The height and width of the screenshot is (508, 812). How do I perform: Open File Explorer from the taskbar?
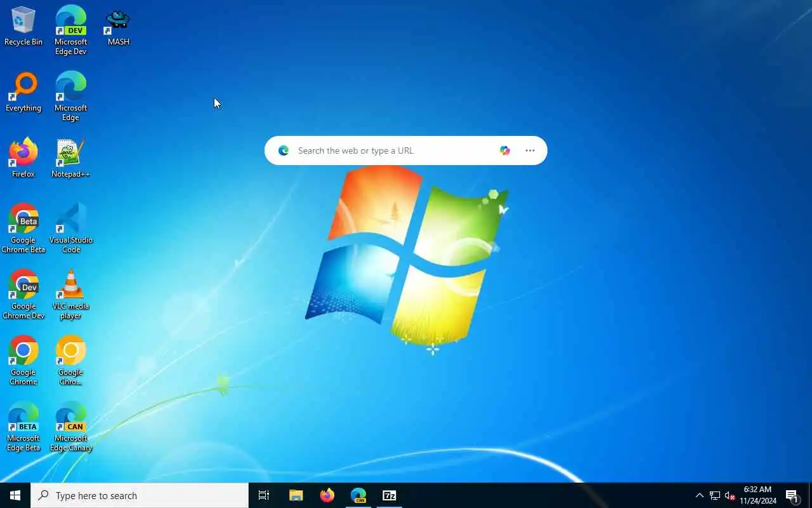[x=296, y=495]
